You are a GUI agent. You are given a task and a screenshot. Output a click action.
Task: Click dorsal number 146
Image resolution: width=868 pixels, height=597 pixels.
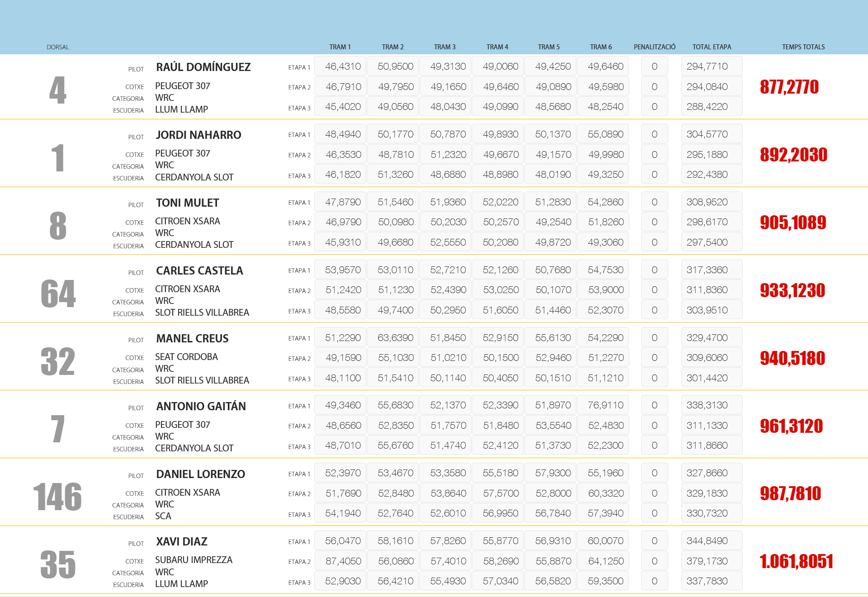(57, 497)
